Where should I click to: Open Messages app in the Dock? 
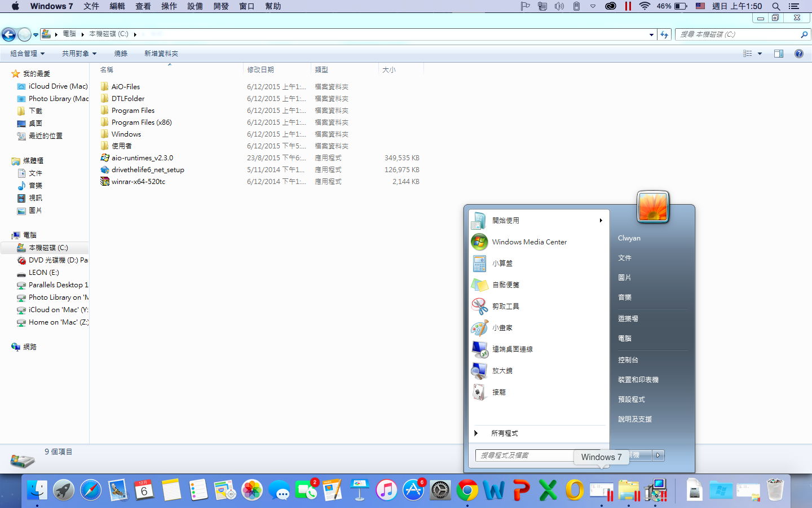[x=279, y=490]
